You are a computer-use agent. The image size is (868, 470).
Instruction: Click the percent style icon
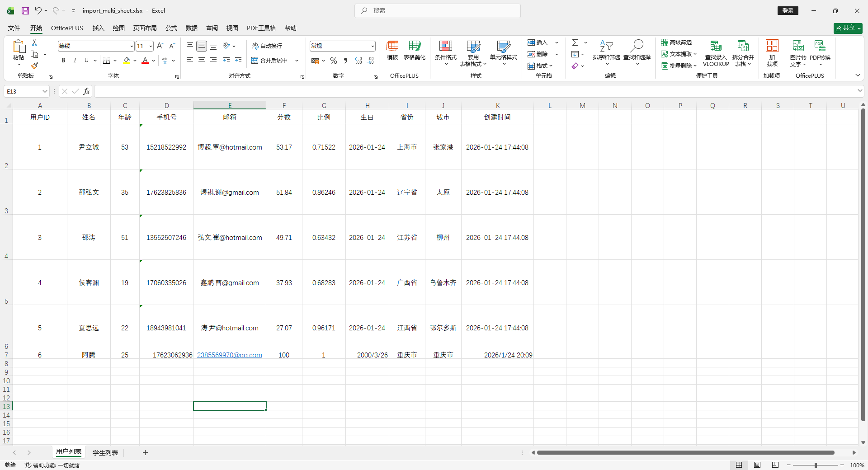[334, 61]
